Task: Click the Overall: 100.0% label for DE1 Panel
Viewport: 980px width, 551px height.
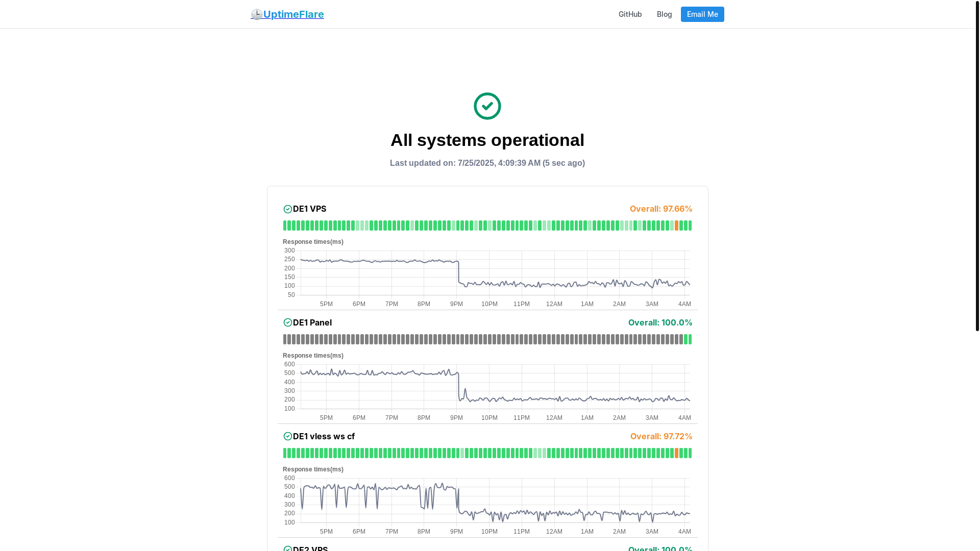Action: click(660, 322)
